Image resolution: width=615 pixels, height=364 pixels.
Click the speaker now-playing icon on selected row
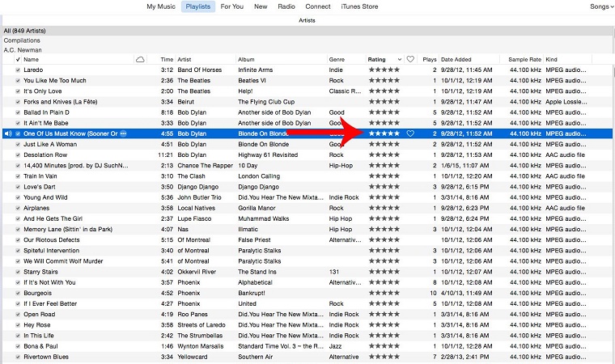(8, 133)
